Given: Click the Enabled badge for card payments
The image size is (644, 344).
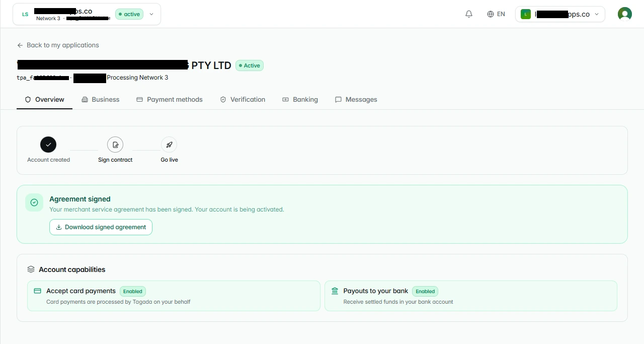Looking at the screenshot, I should [x=133, y=291].
